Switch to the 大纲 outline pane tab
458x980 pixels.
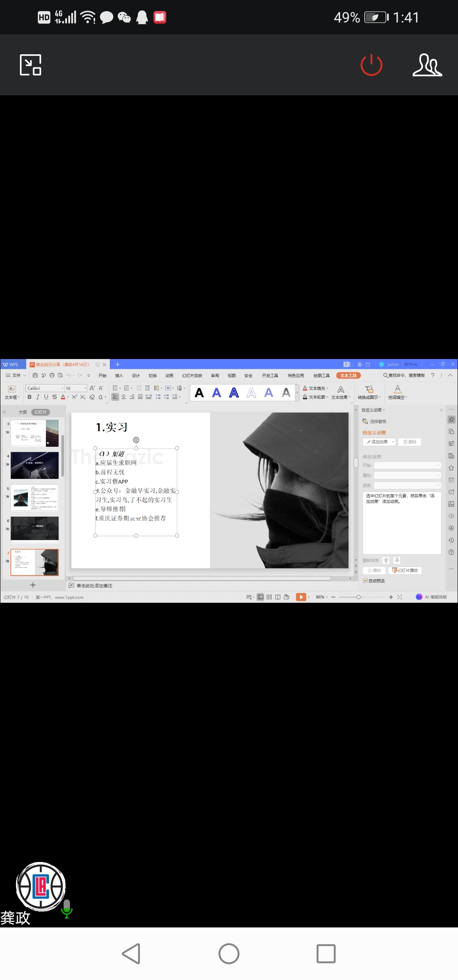(22, 412)
